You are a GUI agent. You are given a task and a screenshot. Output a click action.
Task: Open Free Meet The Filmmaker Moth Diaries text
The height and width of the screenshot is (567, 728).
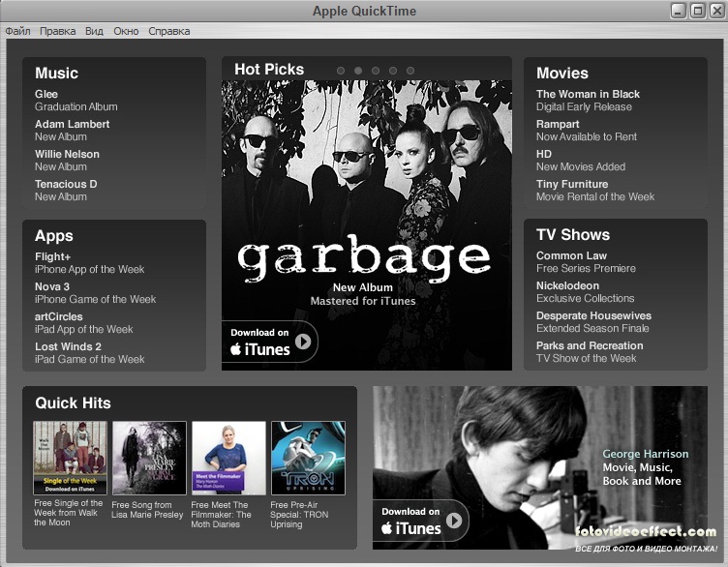point(221,515)
